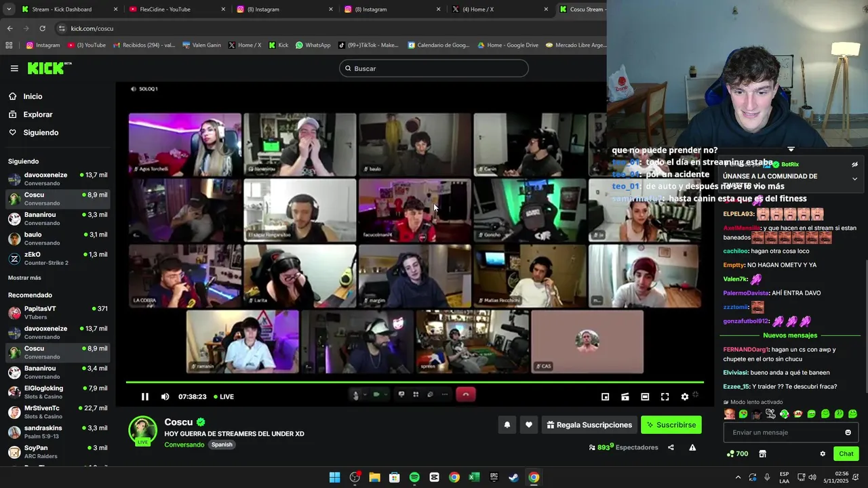Open Spotify from the taskbar
Screen dimensions: 868x488
click(x=414, y=477)
